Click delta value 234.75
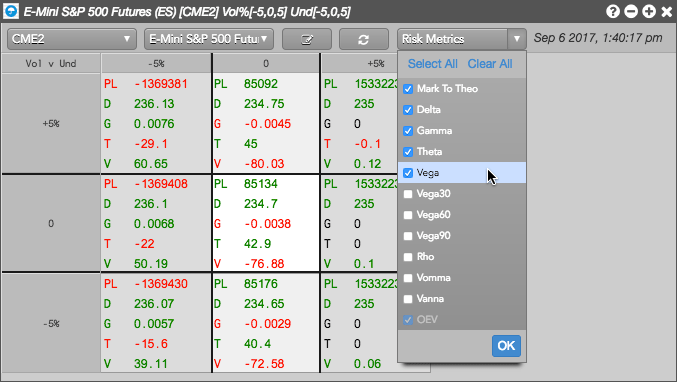 tap(264, 104)
